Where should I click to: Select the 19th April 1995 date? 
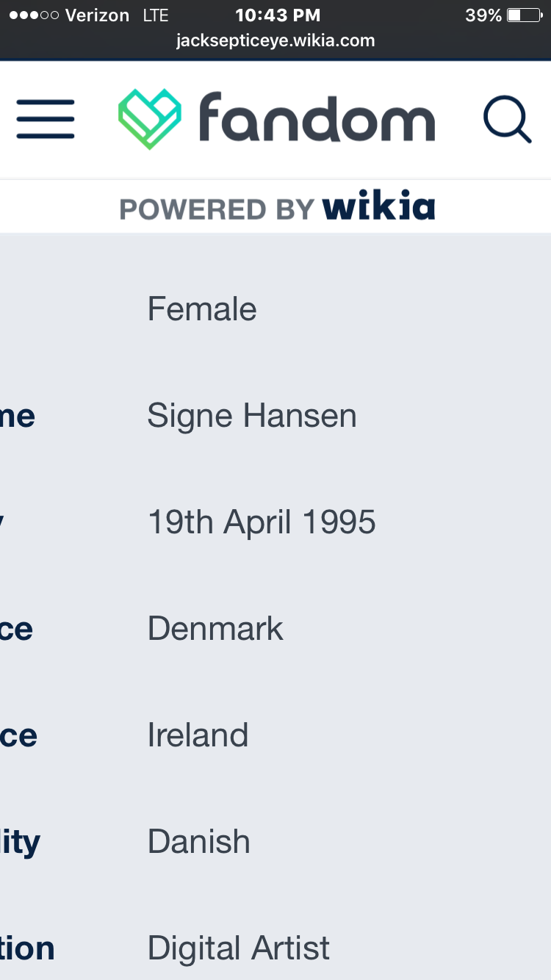262,522
